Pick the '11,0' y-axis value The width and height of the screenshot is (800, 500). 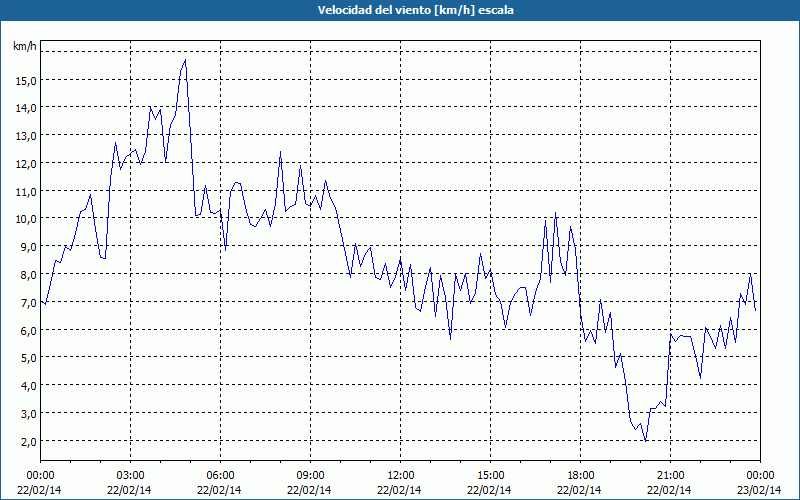pyautogui.click(x=27, y=192)
